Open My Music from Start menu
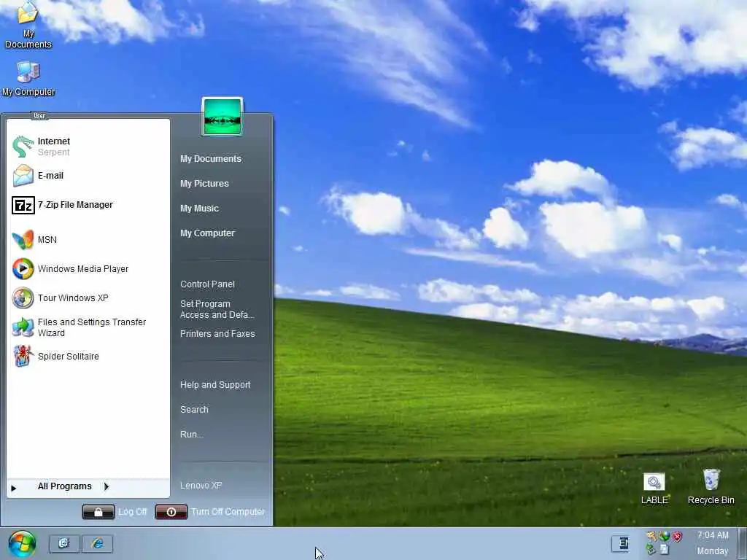 [x=199, y=209]
